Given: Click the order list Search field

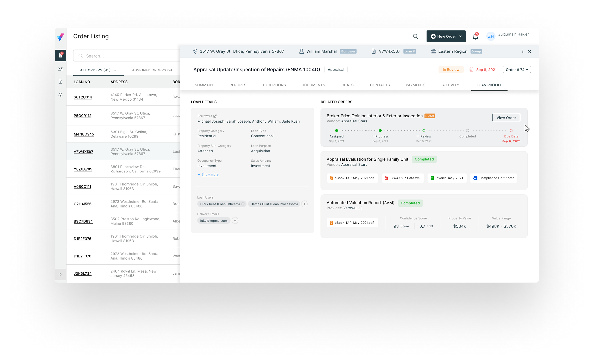Looking at the screenshot, I should point(127,56).
